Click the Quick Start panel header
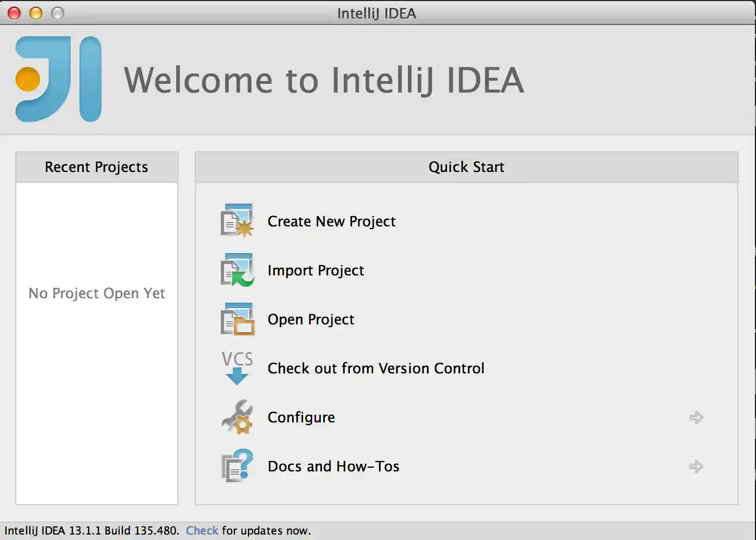 [466, 167]
